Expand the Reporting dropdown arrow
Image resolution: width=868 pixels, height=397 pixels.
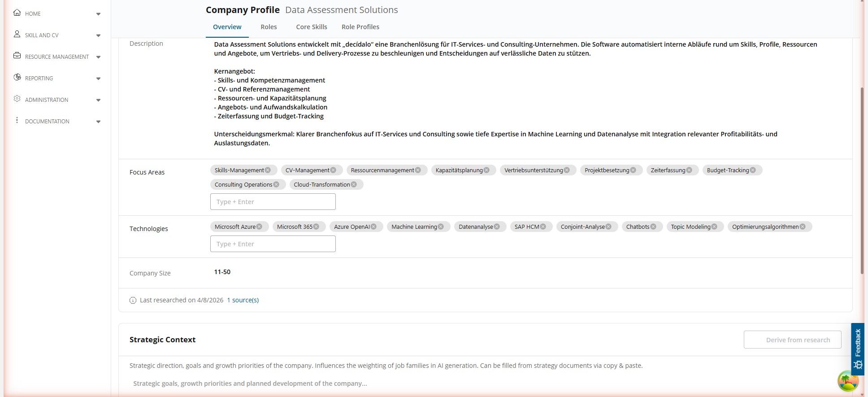[98, 79]
